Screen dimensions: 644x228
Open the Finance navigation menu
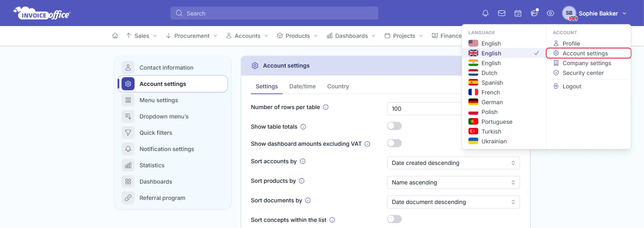pos(447,36)
